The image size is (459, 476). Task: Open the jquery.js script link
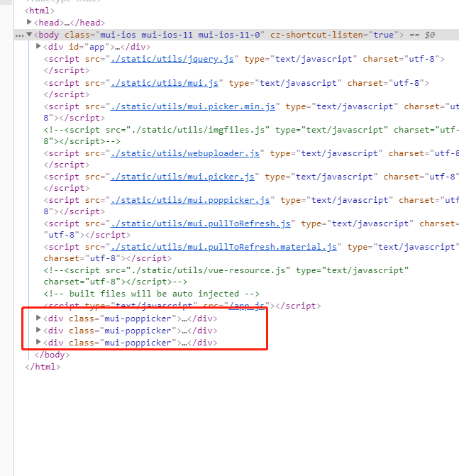click(175, 60)
